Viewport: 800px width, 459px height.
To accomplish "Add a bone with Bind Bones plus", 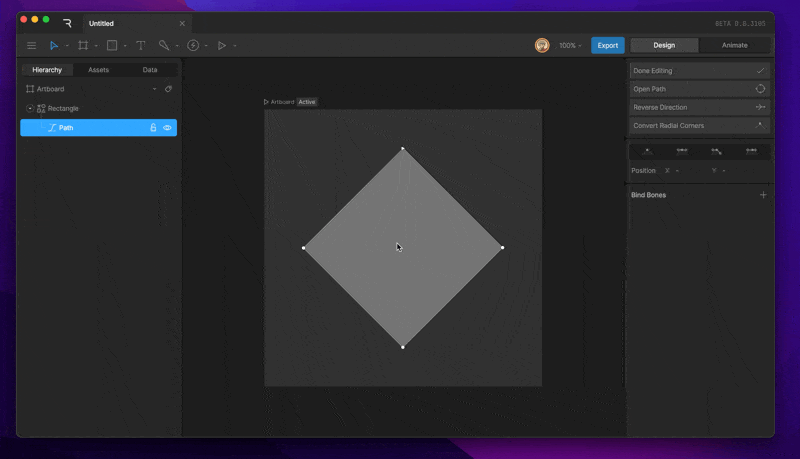I will point(763,195).
